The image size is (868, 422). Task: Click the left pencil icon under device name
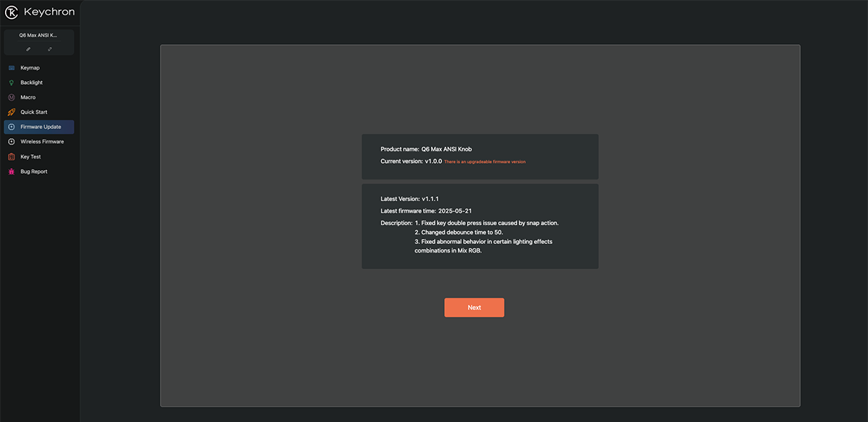(x=28, y=49)
